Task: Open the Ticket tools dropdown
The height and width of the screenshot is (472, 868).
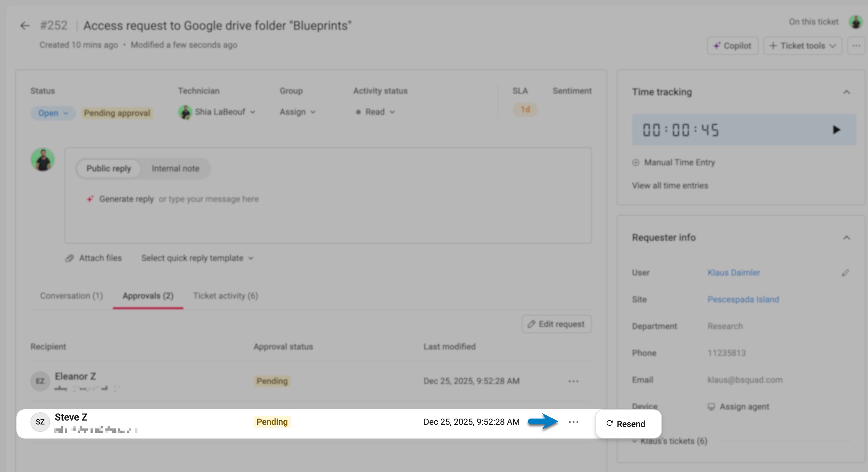Action: (803, 46)
